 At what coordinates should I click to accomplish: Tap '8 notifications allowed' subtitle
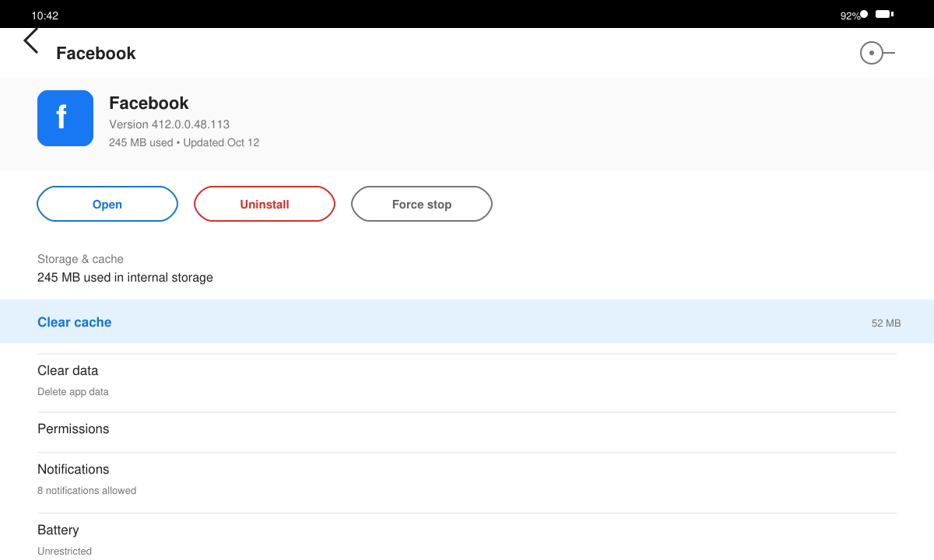point(87,491)
